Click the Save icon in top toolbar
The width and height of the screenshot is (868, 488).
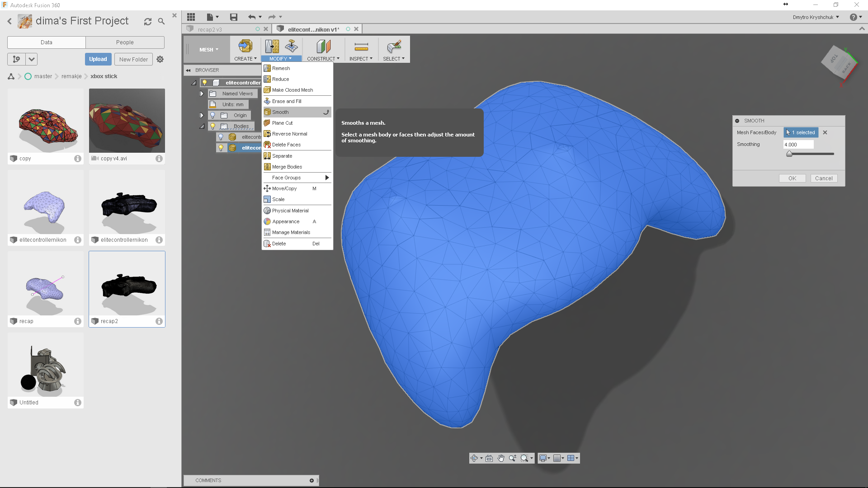tap(233, 17)
